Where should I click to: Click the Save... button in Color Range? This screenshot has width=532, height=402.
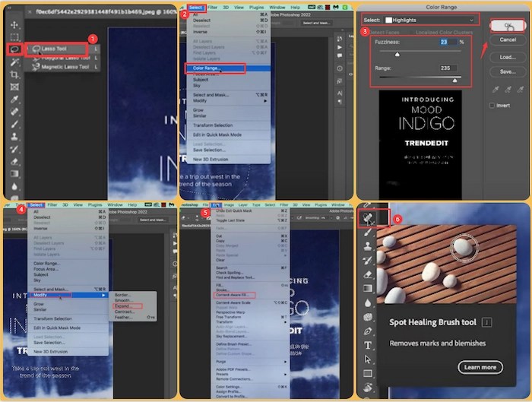(508, 71)
